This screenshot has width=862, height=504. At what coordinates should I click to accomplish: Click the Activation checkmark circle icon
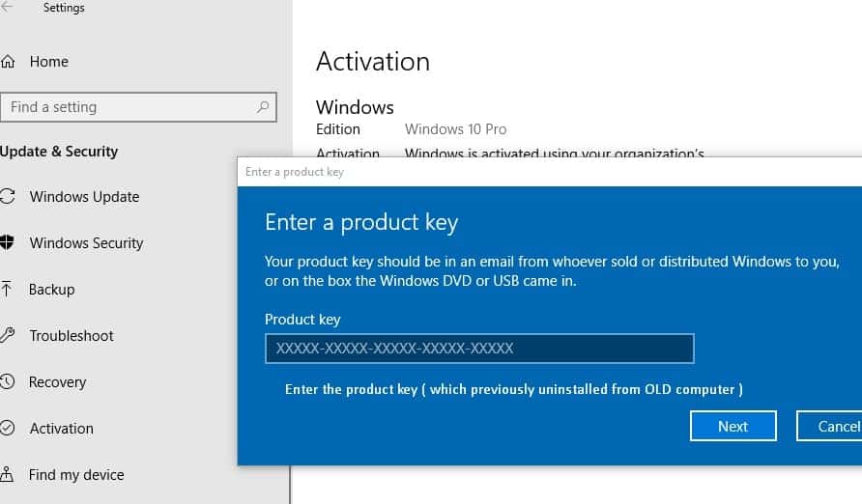8,429
